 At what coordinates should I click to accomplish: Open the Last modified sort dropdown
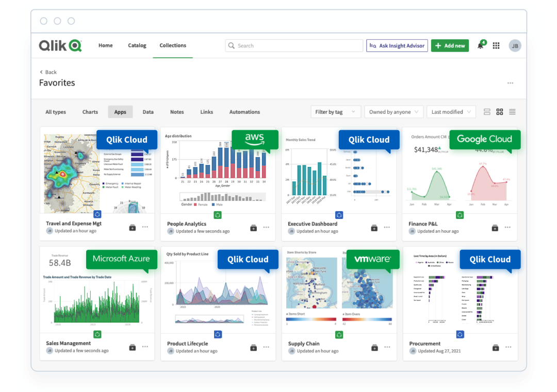tap(451, 112)
